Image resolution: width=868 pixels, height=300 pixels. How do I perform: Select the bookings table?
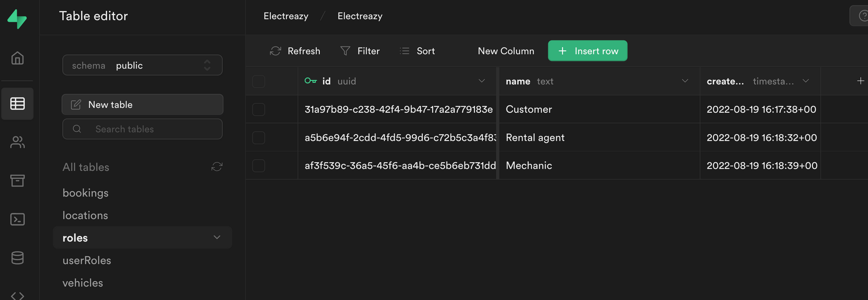[85, 193]
